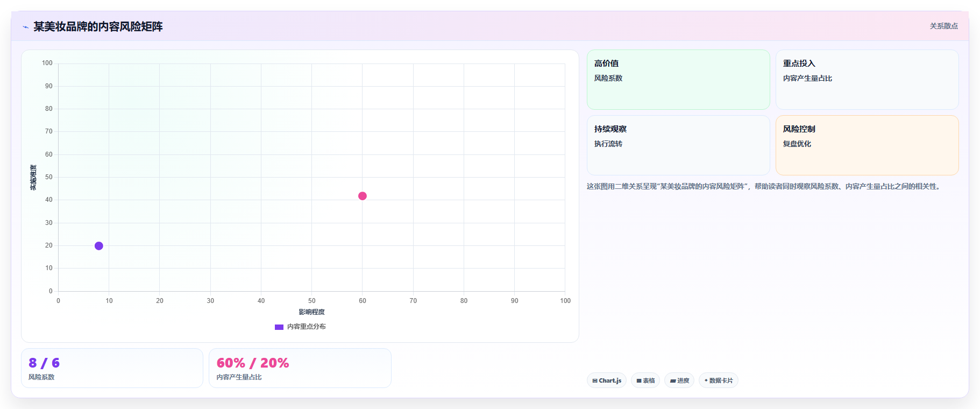Click the lightning icon beside the title
Viewport: 980px width, 409px height.
[x=25, y=27]
